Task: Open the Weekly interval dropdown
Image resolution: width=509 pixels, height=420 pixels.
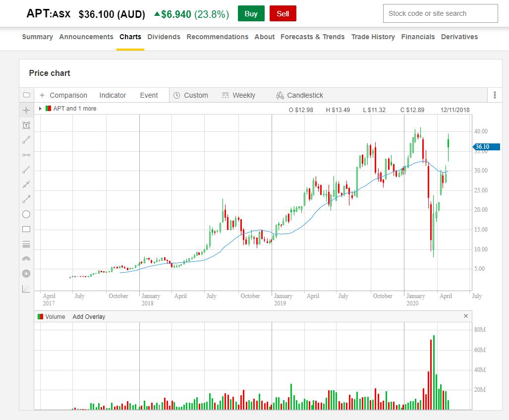Action: [244, 95]
